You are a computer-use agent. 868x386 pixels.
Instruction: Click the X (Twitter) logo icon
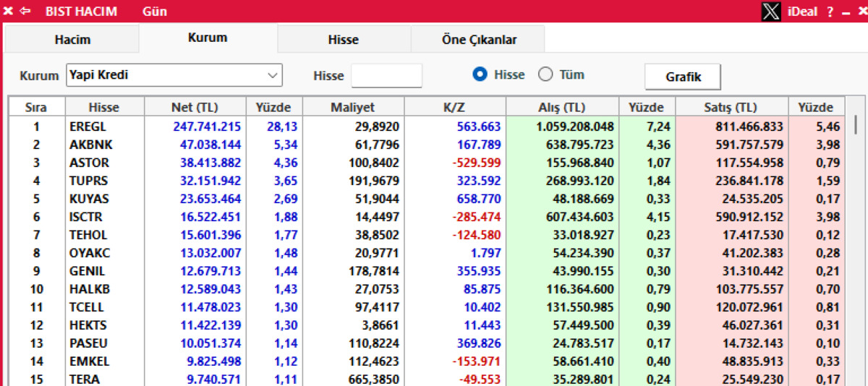pyautogui.click(x=772, y=12)
